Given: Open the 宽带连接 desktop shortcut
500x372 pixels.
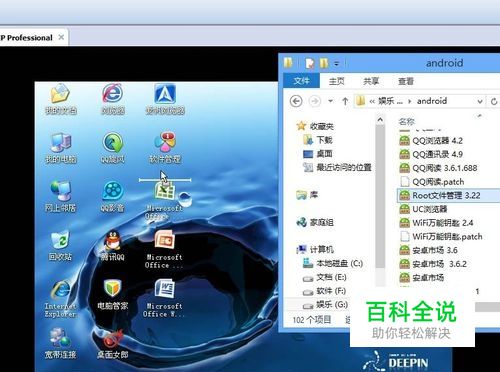Looking at the screenshot, I should [60, 343].
